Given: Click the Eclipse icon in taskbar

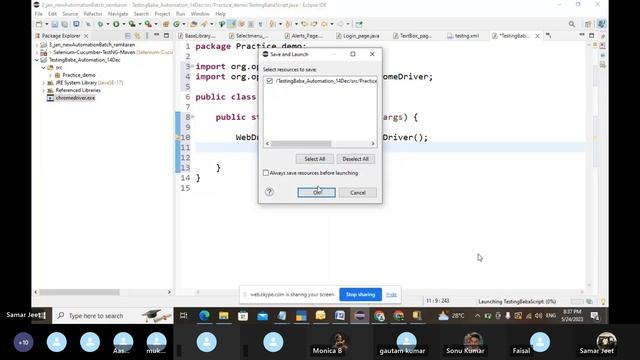Looking at the screenshot, I should tap(360, 316).
